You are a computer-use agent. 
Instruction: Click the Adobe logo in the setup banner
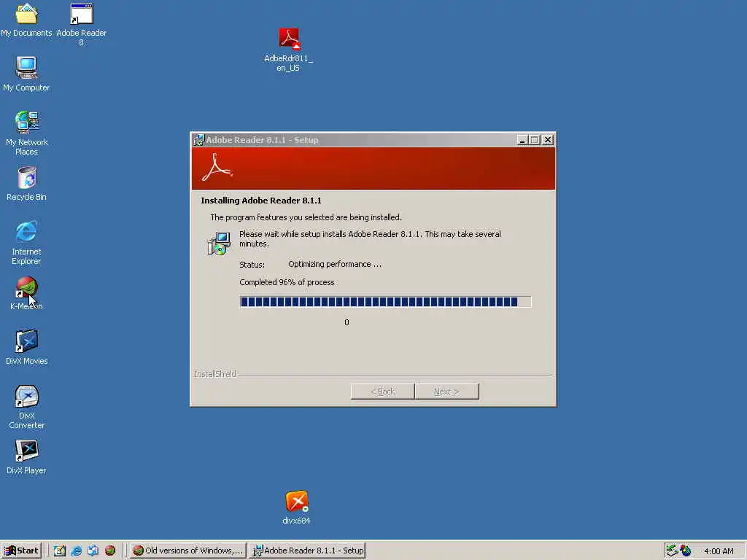217,168
